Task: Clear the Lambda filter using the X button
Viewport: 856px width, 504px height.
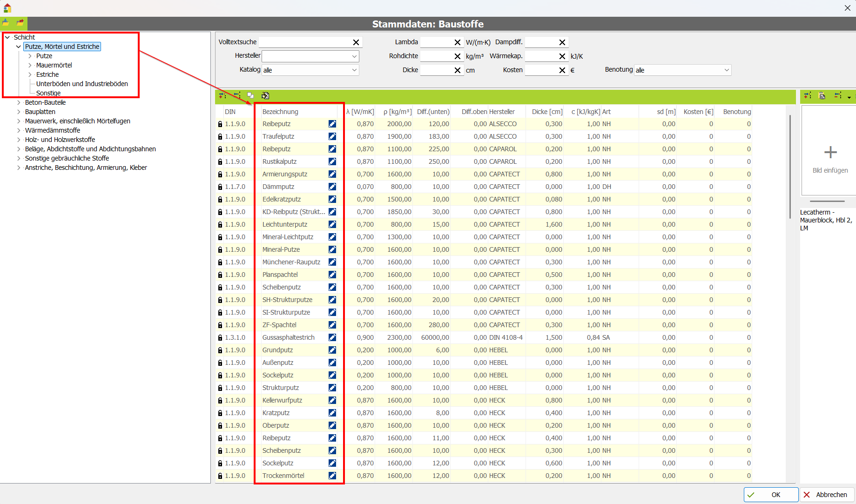Action: 458,42
